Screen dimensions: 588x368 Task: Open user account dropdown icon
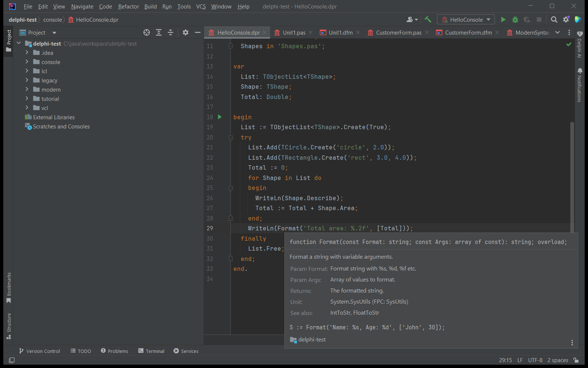[412, 20]
